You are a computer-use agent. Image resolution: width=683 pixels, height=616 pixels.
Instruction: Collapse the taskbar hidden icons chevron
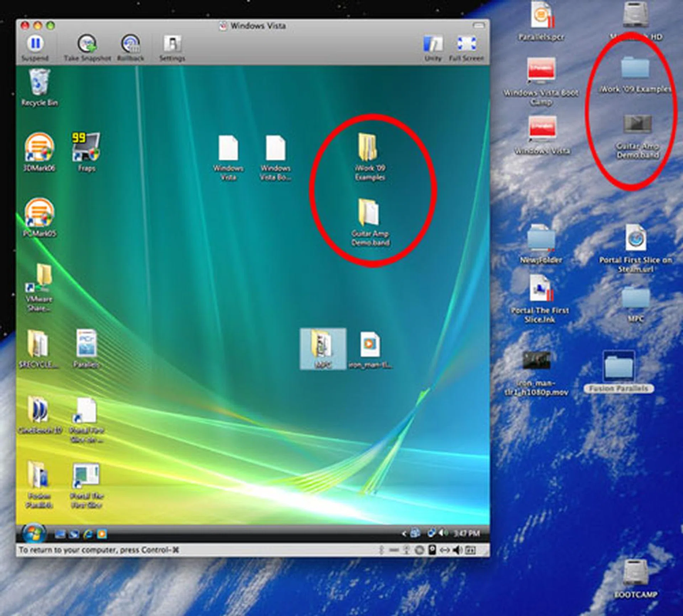404,533
